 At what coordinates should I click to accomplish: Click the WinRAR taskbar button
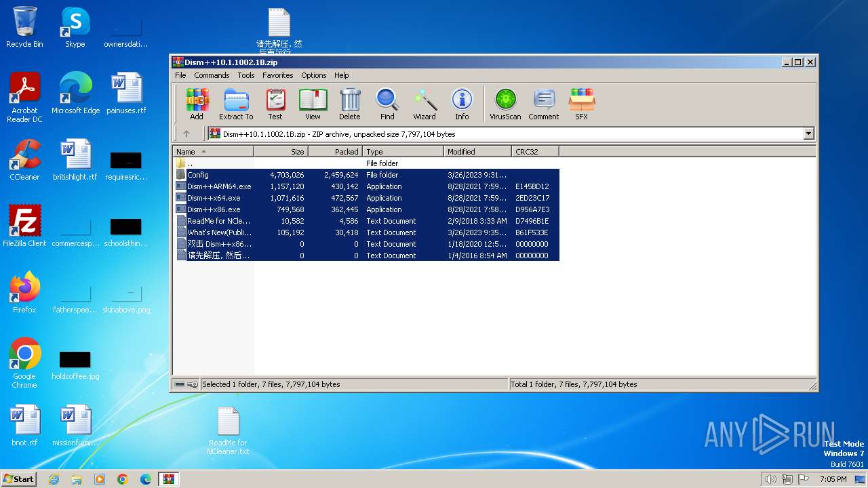168,479
